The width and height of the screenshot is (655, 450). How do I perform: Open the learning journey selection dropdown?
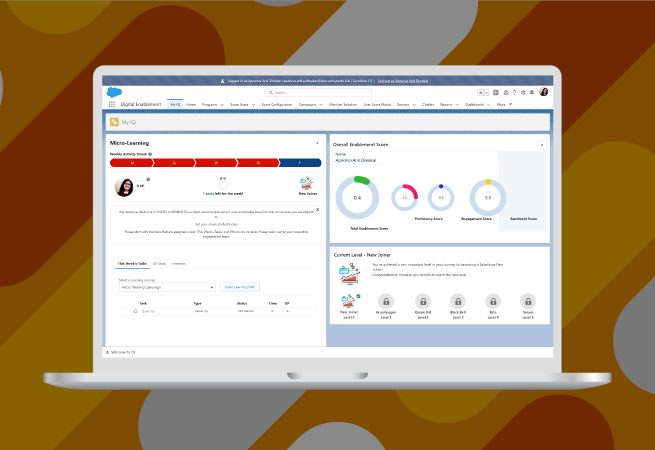pos(167,287)
